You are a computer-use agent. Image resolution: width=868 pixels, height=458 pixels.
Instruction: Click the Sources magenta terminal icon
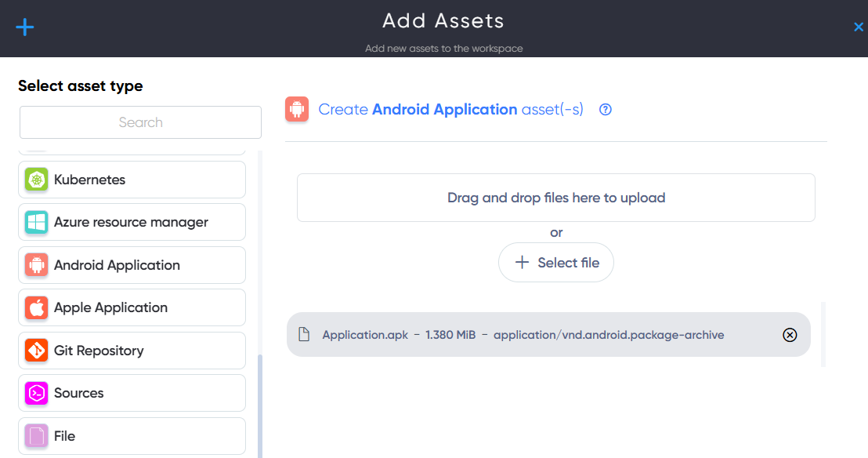coord(37,393)
